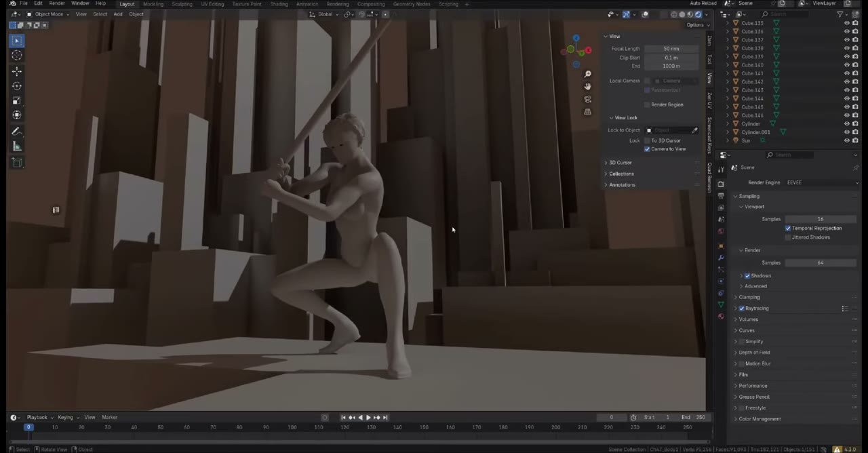Click the pan view hand icon
The image size is (868, 453).
click(588, 86)
